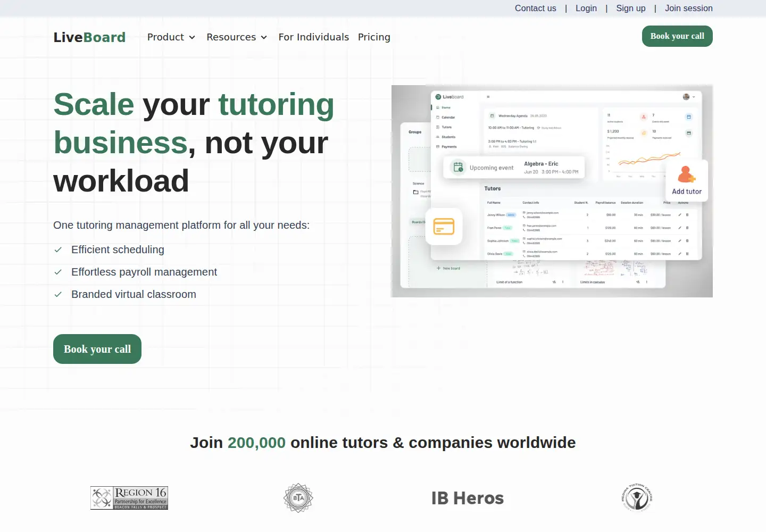
Task: Open the dashboard preview screenshot
Action: (552, 191)
